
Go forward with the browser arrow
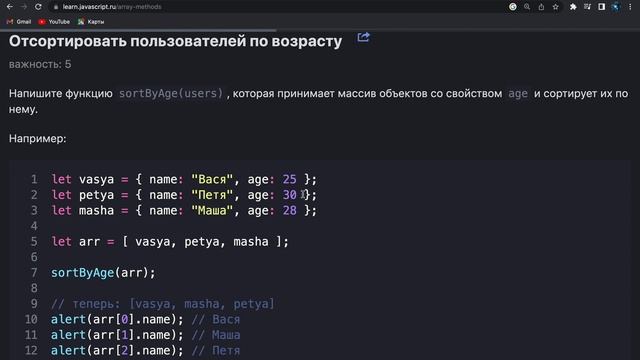(24, 7)
